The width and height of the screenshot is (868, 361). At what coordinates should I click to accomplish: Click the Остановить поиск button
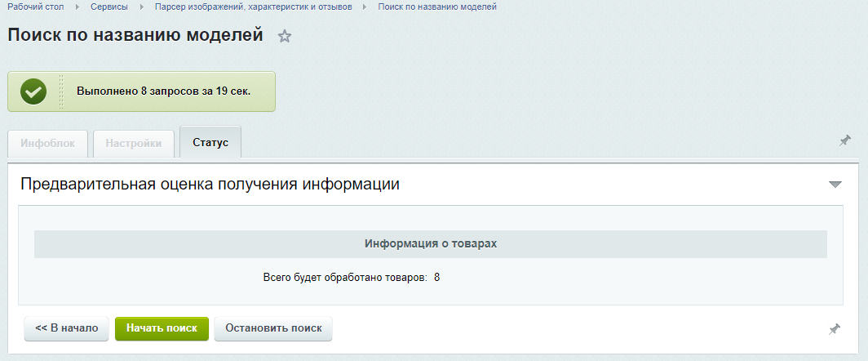[273, 328]
